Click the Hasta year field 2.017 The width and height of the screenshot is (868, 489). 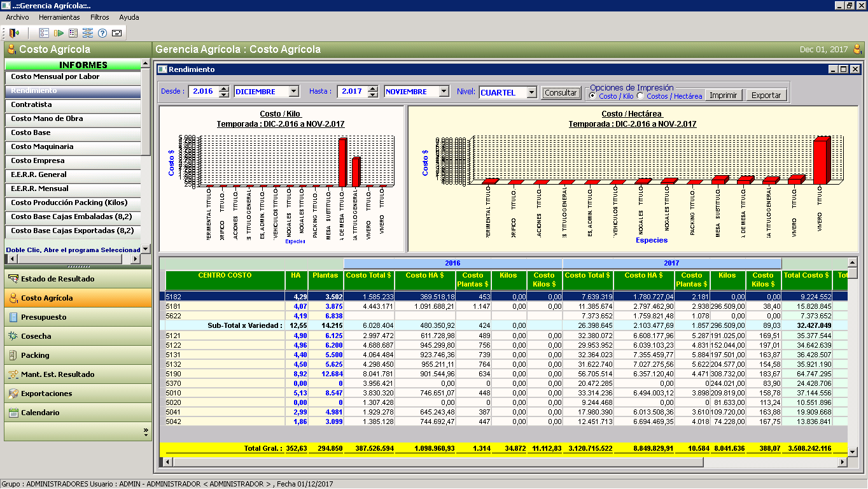click(x=353, y=92)
